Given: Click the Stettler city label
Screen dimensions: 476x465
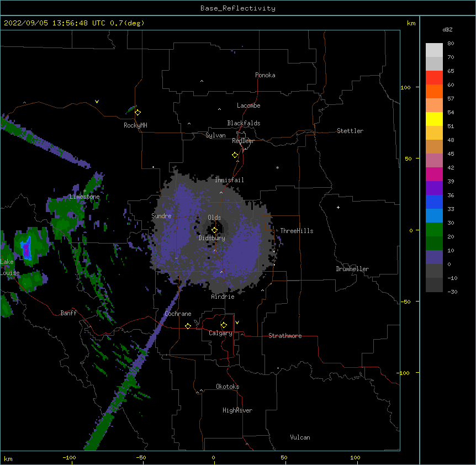Looking at the screenshot, I should (350, 131).
